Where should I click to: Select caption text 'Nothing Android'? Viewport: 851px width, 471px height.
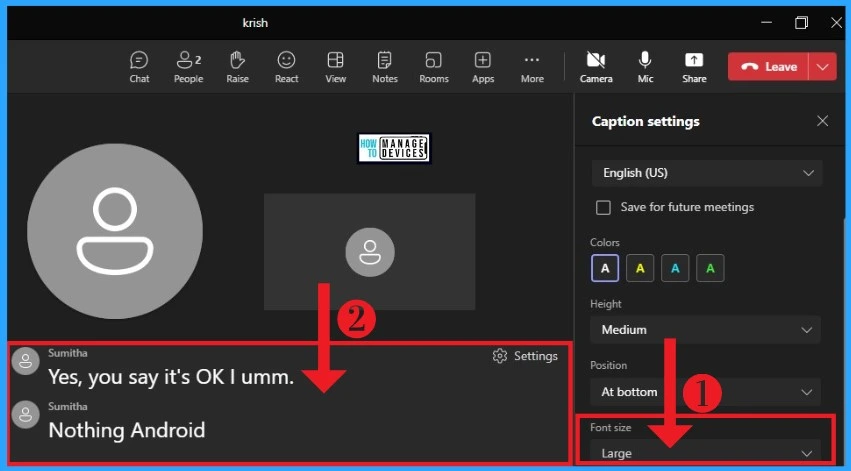[127, 430]
